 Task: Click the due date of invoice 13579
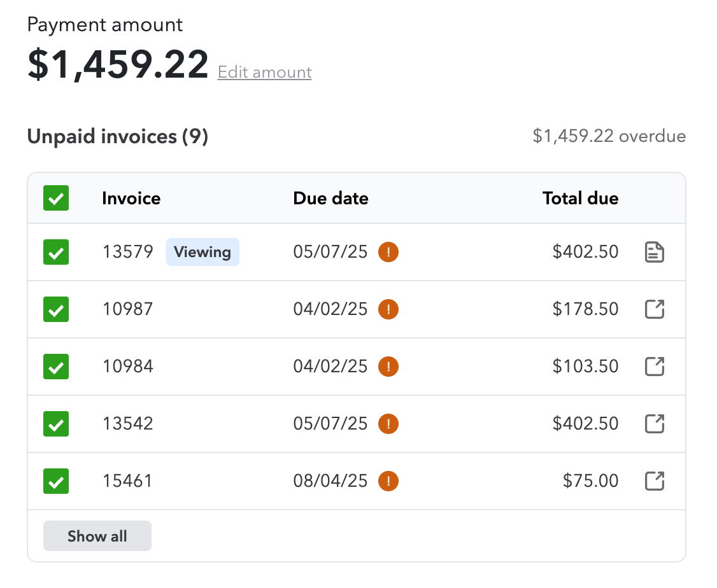pos(330,252)
